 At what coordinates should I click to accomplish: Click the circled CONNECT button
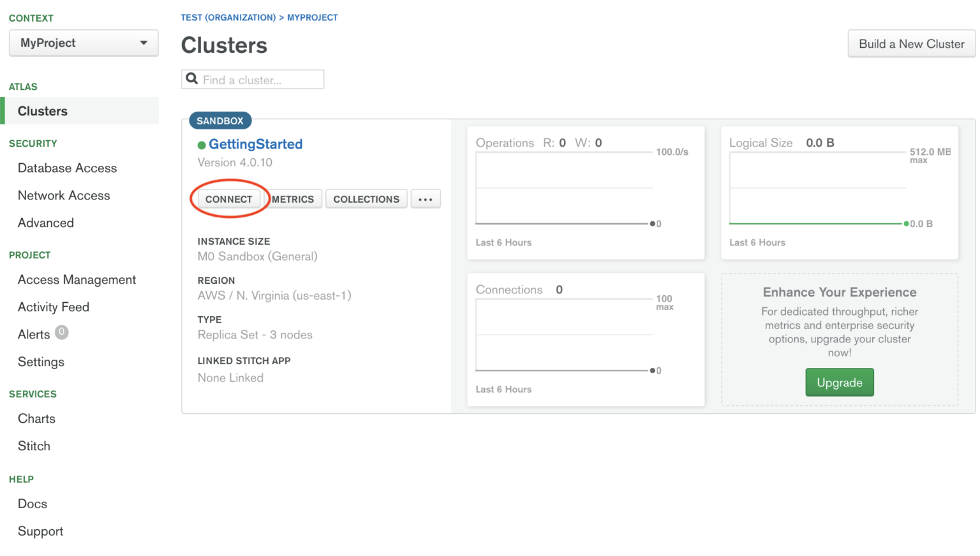coord(229,199)
